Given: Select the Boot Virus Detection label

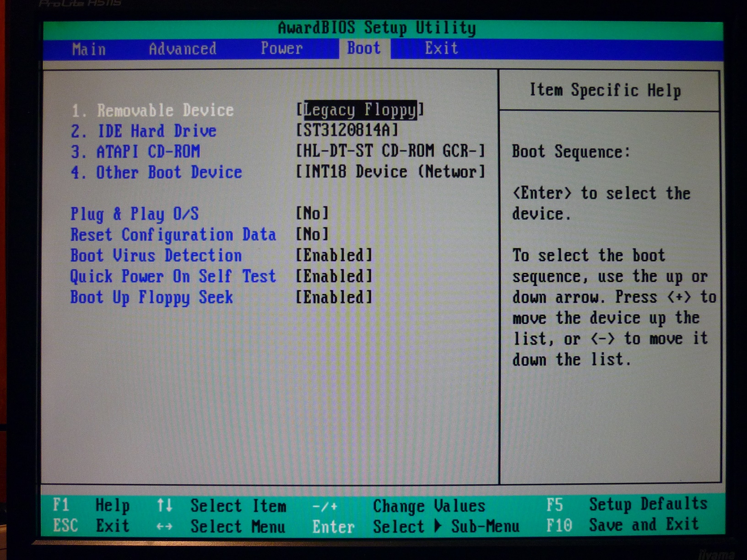Looking at the screenshot, I should [x=156, y=256].
